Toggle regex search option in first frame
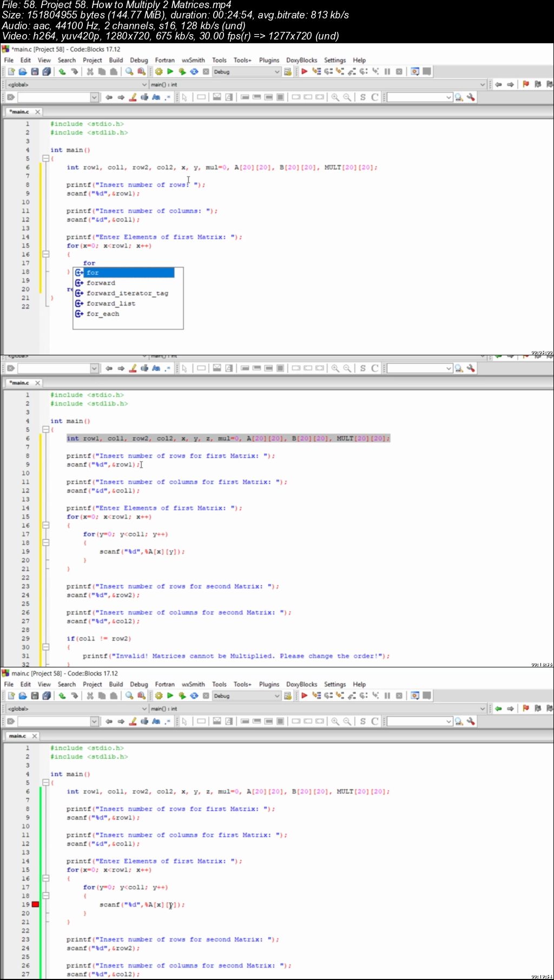Screen dimensions: 554x980 [x=168, y=97]
